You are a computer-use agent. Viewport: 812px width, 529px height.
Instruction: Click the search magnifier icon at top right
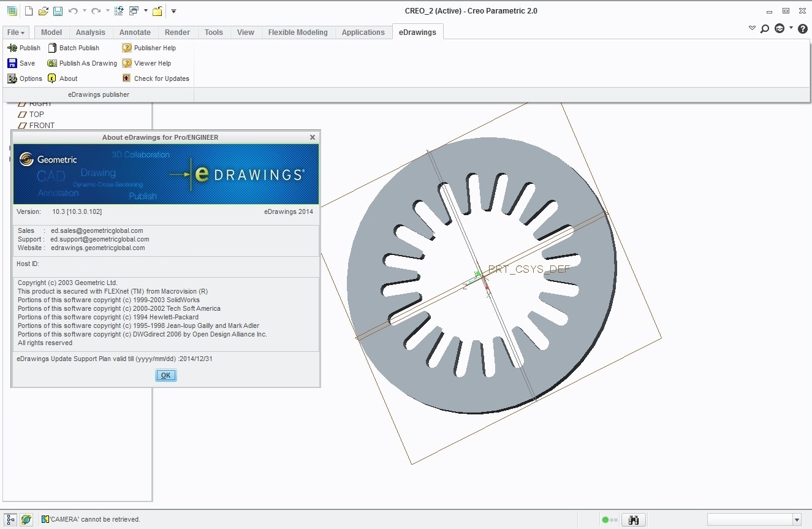[x=765, y=28]
